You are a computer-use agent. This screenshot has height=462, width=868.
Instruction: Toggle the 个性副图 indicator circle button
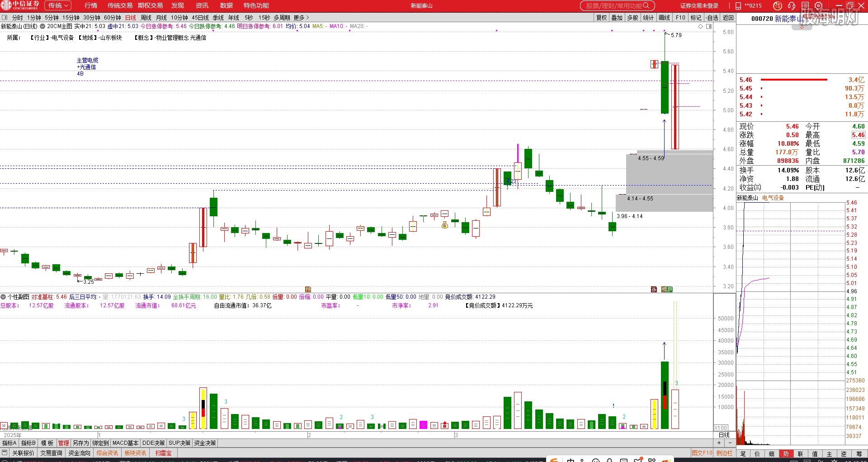point(3,297)
